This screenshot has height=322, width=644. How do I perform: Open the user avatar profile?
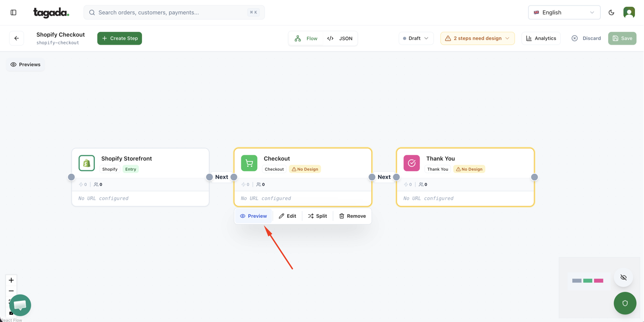tap(629, 13)
